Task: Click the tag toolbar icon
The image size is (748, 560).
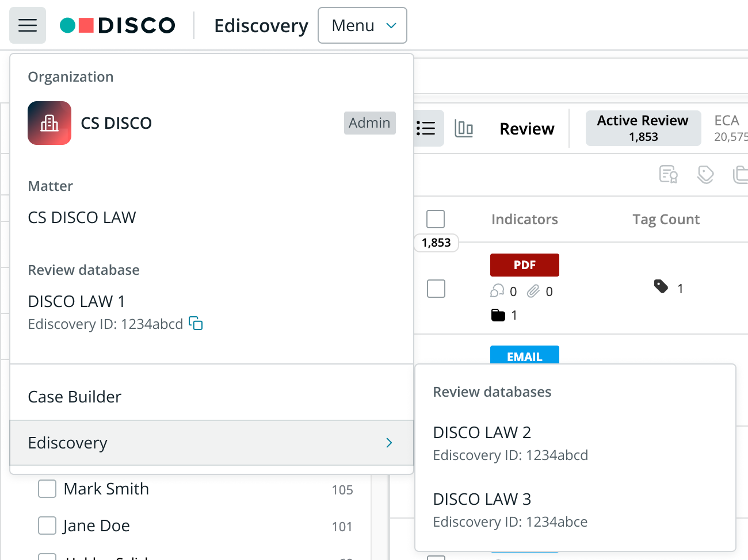Action: (x=705, y=174)
